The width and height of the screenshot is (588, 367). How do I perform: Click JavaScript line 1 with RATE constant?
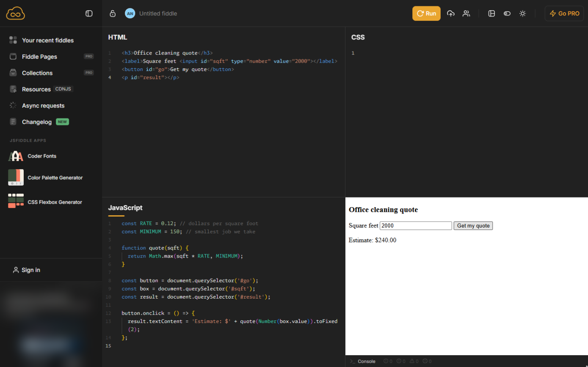tap(190, 223)
